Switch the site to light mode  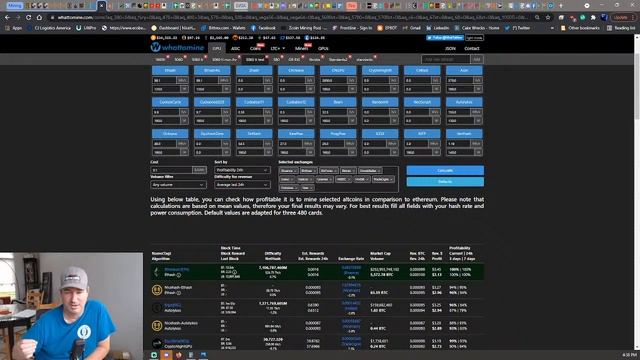[x=474, y=38]
